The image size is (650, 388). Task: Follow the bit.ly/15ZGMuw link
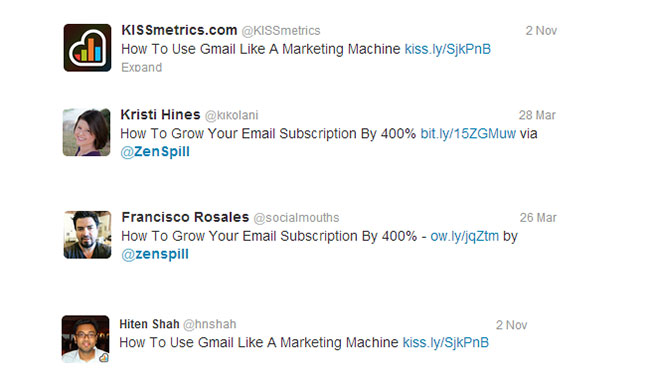pyautogui.click(x=468, y=133)
